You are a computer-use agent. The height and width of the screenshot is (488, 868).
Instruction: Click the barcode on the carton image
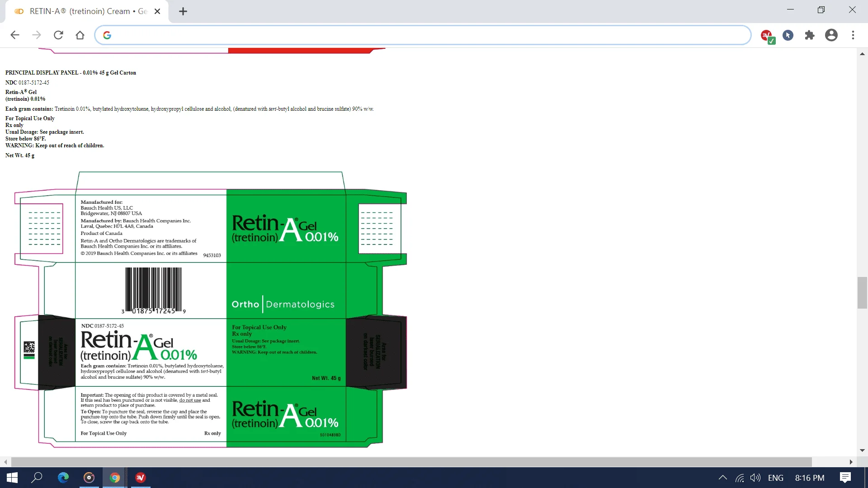(x=154, y=291)
